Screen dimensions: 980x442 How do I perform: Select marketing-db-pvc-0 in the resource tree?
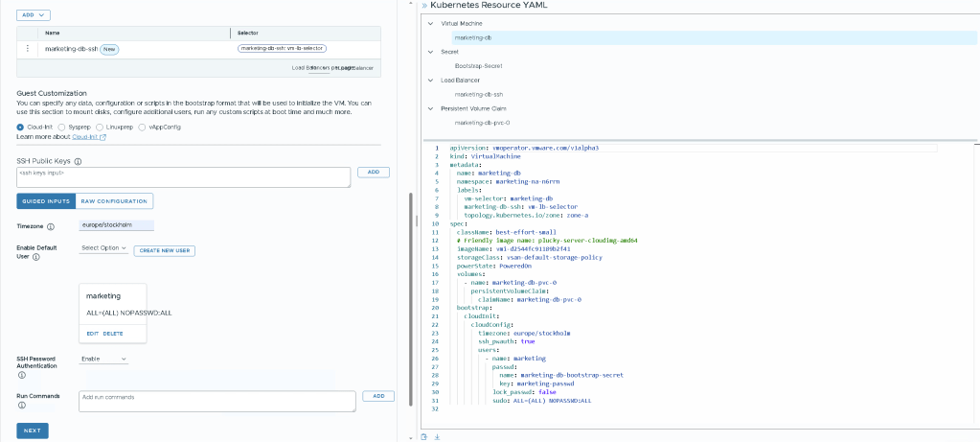[x=481, y=123]
